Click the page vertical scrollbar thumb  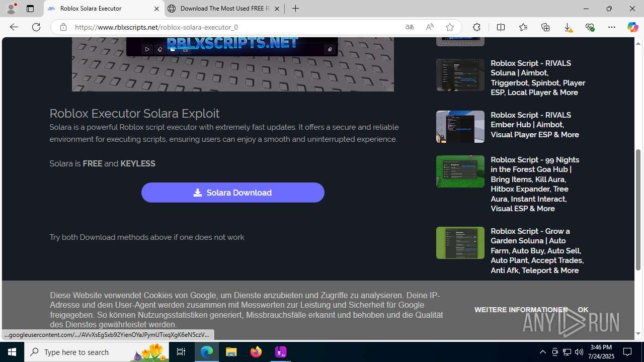coord(638,210)
